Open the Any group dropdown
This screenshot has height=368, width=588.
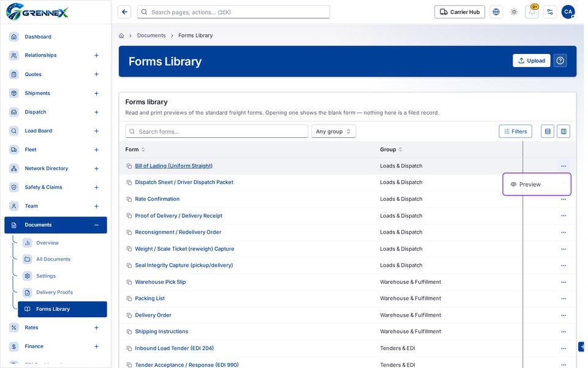pos(333,131)
